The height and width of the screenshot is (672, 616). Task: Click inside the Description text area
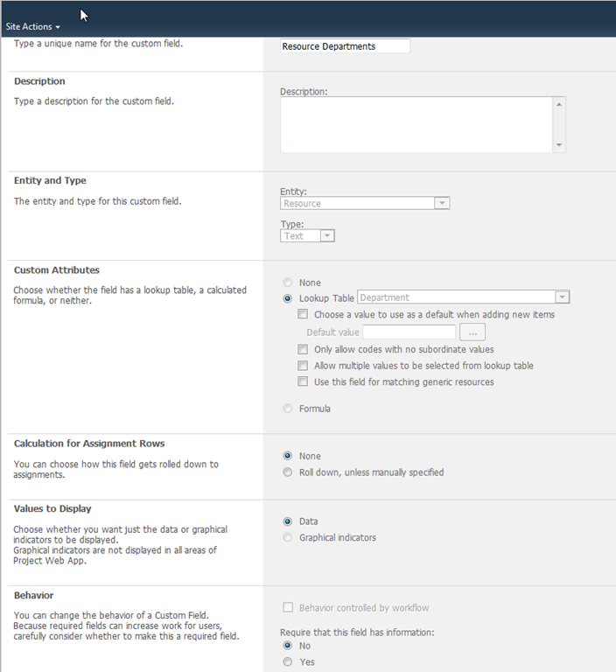416,124
